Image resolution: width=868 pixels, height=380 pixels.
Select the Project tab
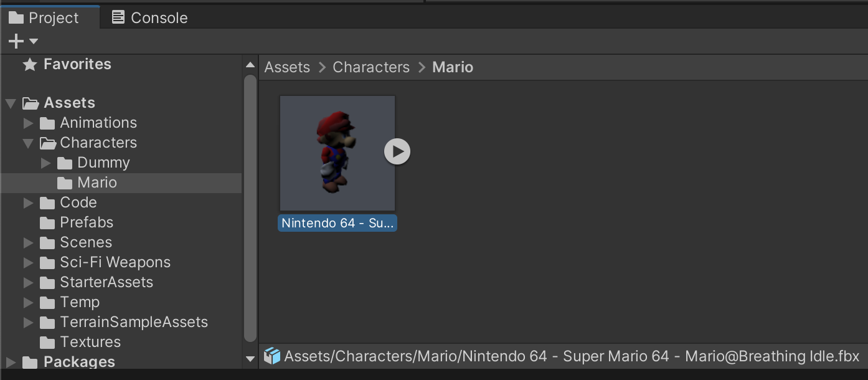point(44,17)
